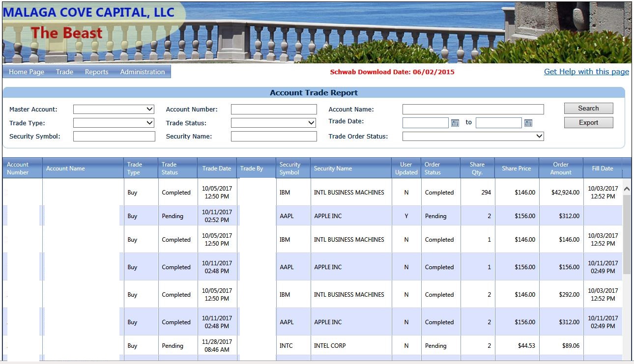634x364 pixels.
Task: Sort by the Trade Date column header
Action: pos(217,168)
